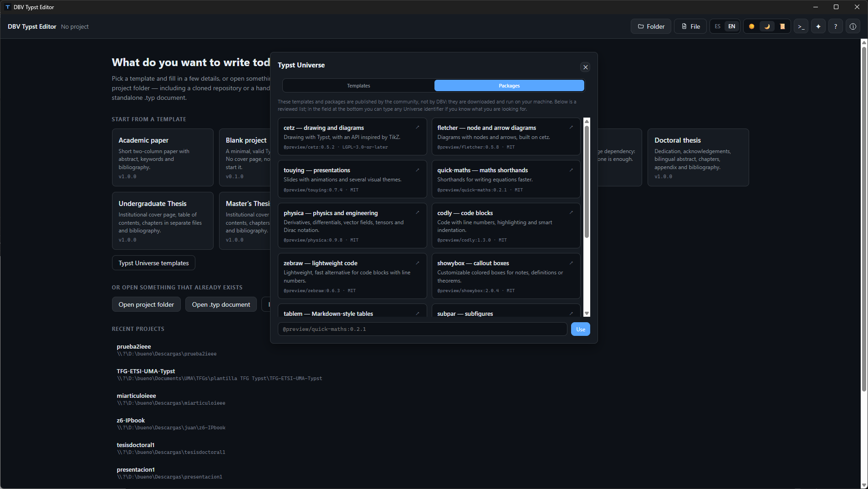The height and width of the screenshot is (489, 868).
Task: Select the showybox callout boxes card
Action: click(506, 276)
